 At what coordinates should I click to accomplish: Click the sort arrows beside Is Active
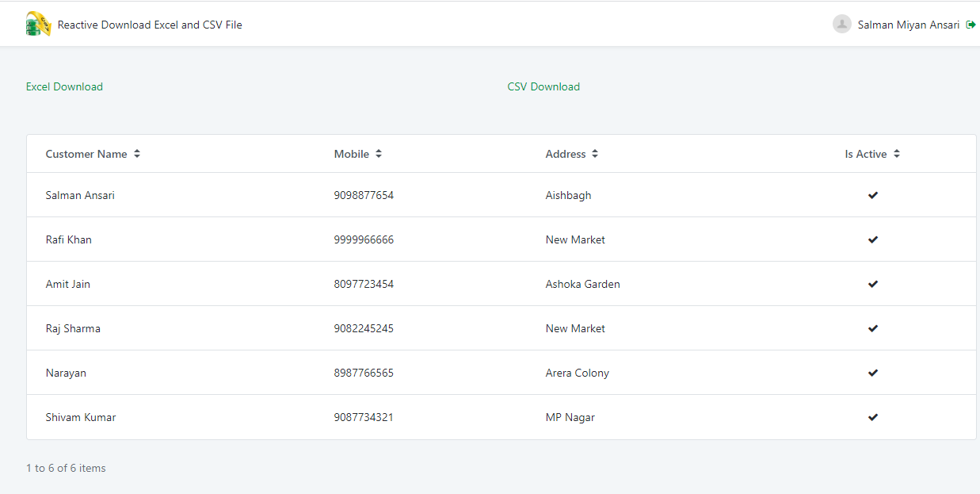(x=896, y=154)
